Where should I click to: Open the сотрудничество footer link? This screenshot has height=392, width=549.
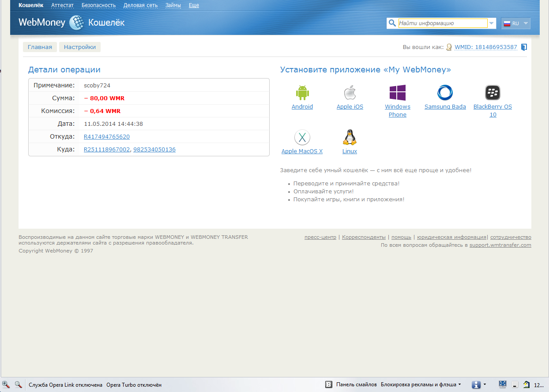pyautogui.click(x=511, y=237)
